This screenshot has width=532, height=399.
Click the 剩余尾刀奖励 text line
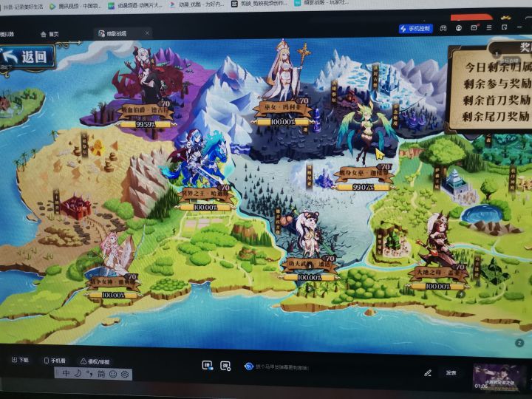pos(496,117)
